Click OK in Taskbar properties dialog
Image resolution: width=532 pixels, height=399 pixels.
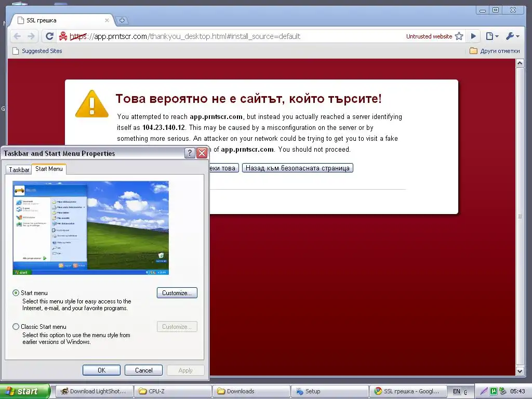pyautogui.click(x=101, y=370)
